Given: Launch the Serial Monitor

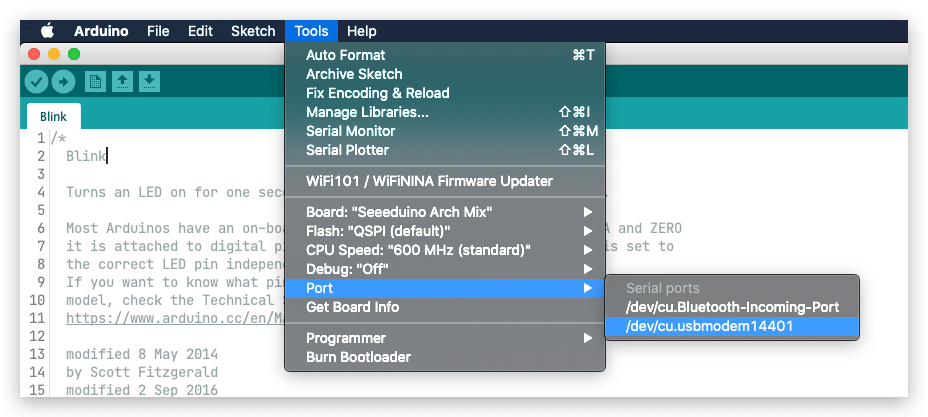Looking at the screenshot, I should (445, 131).
